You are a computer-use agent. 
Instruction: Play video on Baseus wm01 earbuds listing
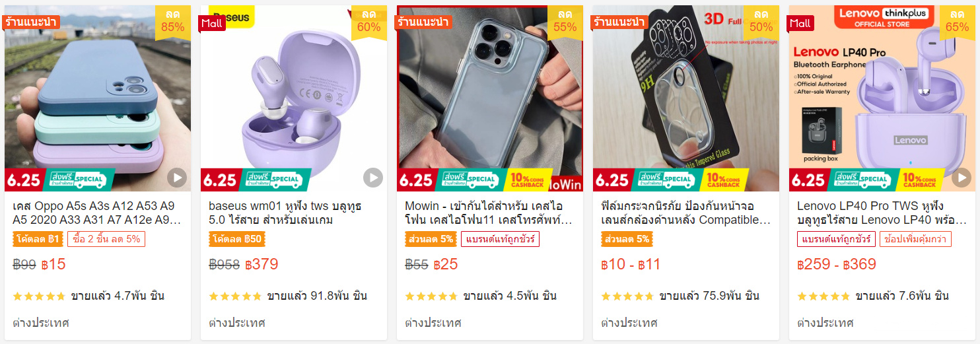pos(373,178)
